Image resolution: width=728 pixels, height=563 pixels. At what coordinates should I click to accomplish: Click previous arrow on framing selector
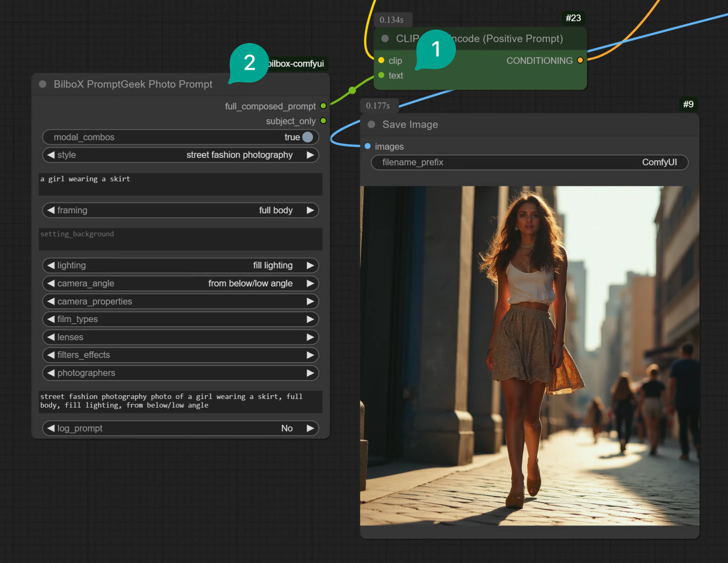(x=51, y=210)
